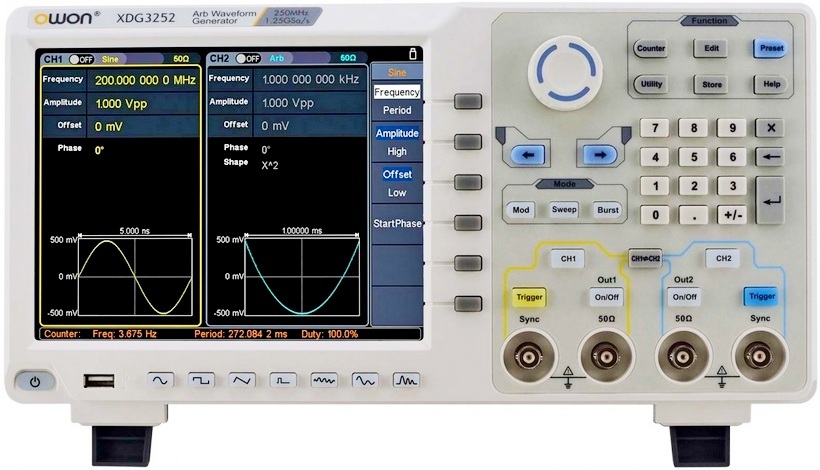
Task: Select Frequency in the Sine softkey menu
Action: [x=396, y=92]
